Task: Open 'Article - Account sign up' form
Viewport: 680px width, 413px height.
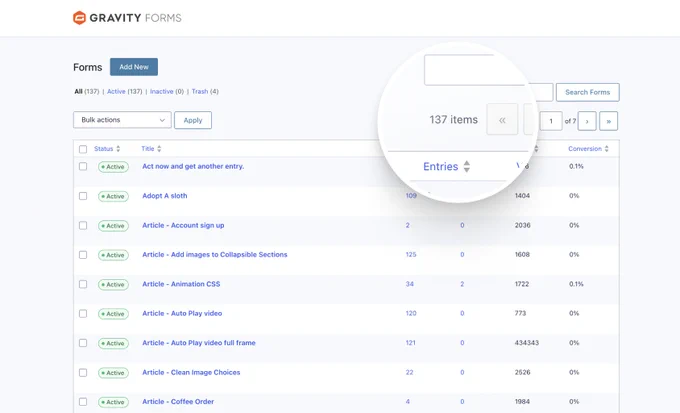Action: (x=183, y=225)
